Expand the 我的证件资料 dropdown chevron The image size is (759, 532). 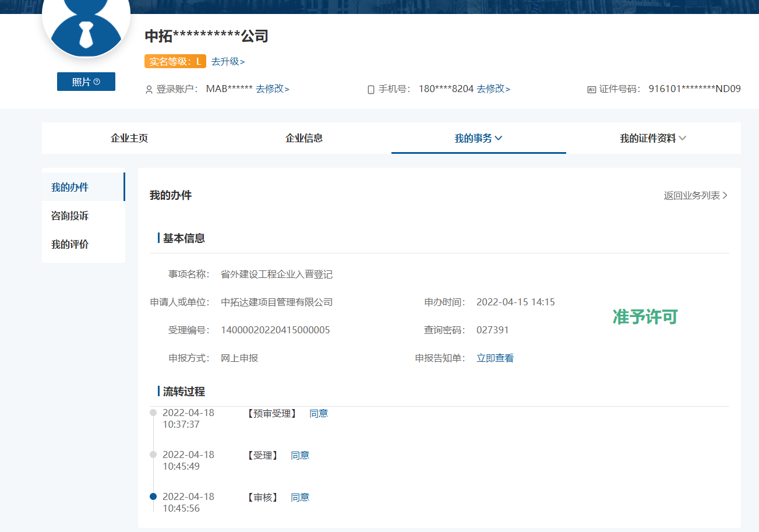[683, 139]
